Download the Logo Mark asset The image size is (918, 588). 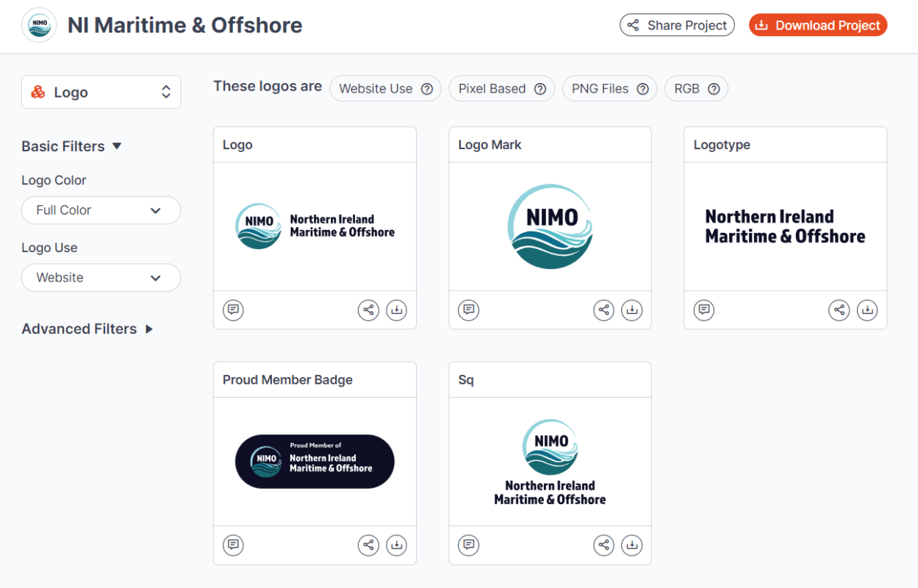point(631,310)
